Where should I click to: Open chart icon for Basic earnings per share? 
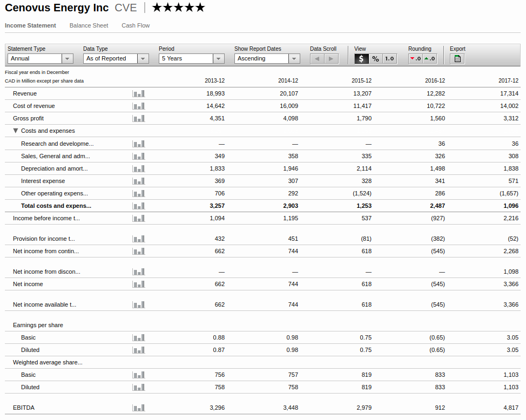tap(139, 337)
